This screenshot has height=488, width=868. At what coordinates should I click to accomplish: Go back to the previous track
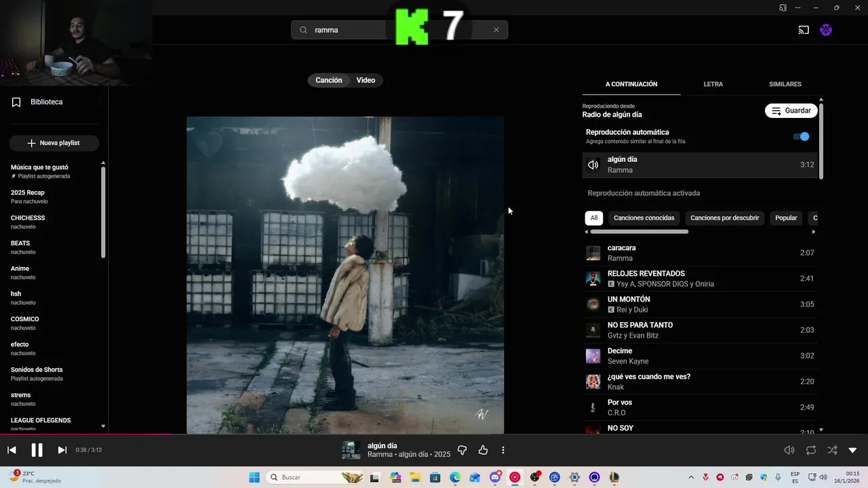(x=12, y=450)
